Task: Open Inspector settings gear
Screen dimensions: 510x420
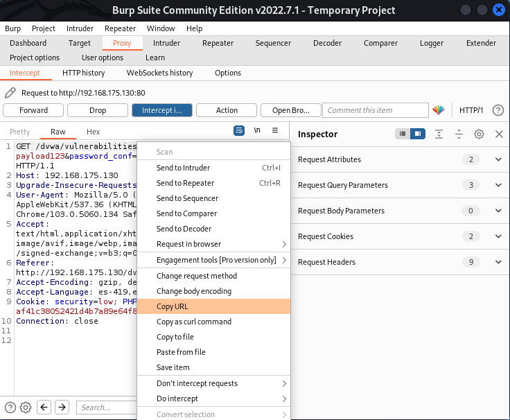Action: 479,134
